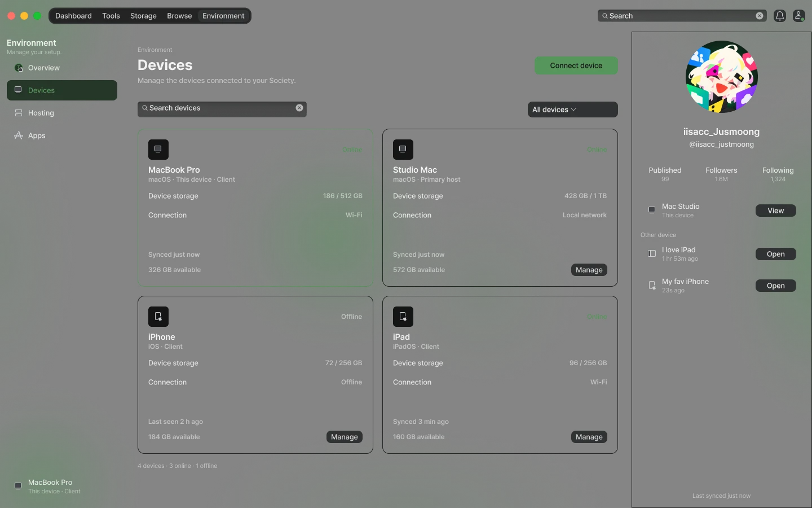Click the Following 1,324 stat

click(x=778, y=174)
